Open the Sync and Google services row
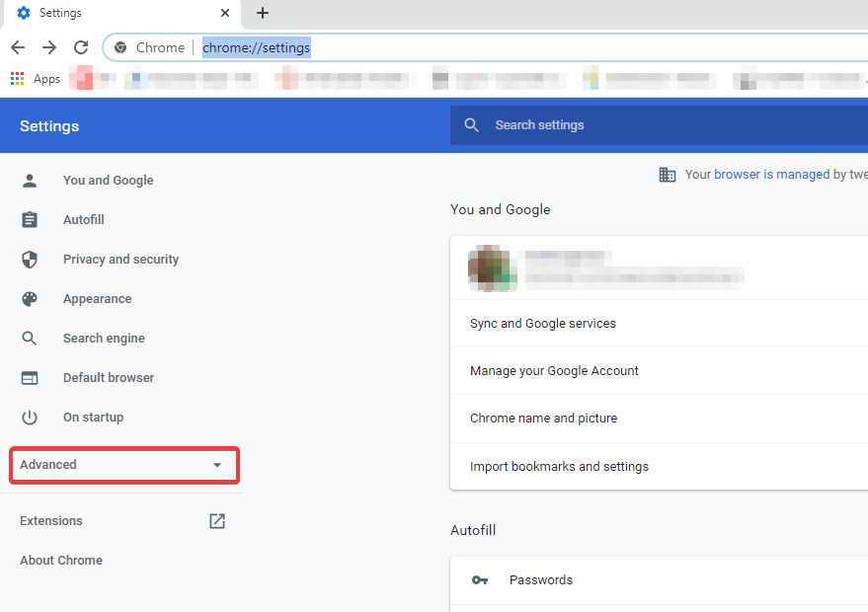Viewport: 868px width, 612px height. point(542,323)
